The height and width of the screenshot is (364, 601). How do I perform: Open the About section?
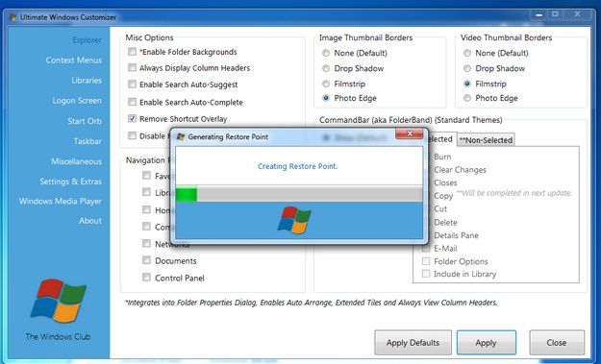pyautogui.click(x=90, y=221)
